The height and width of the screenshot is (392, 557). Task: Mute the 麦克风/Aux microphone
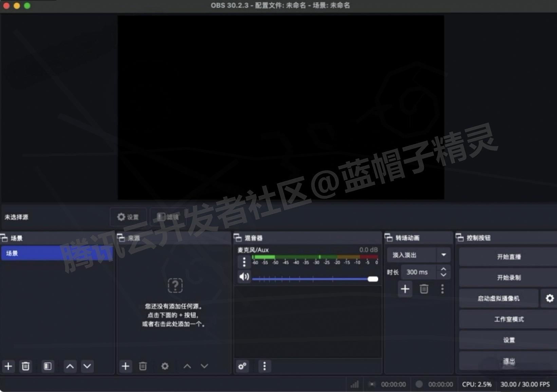pyautogui.click(x=244, y=277)
